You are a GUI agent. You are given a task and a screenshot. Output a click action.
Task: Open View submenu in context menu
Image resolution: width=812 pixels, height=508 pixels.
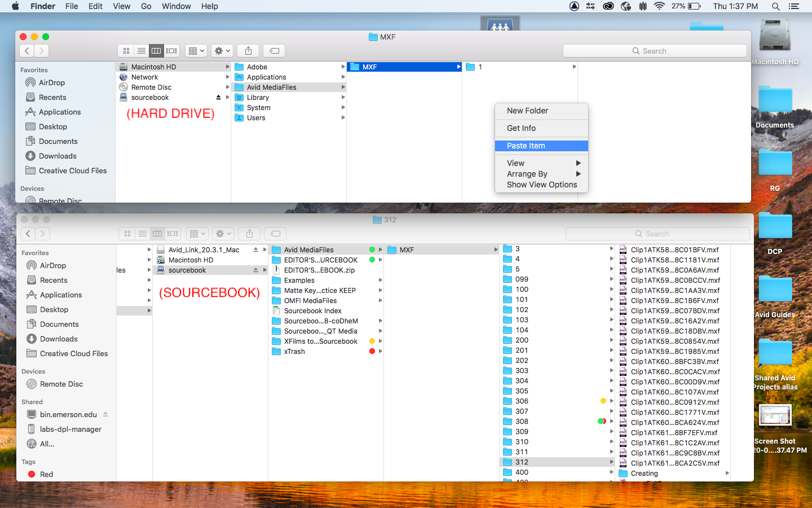pos(541,163)
